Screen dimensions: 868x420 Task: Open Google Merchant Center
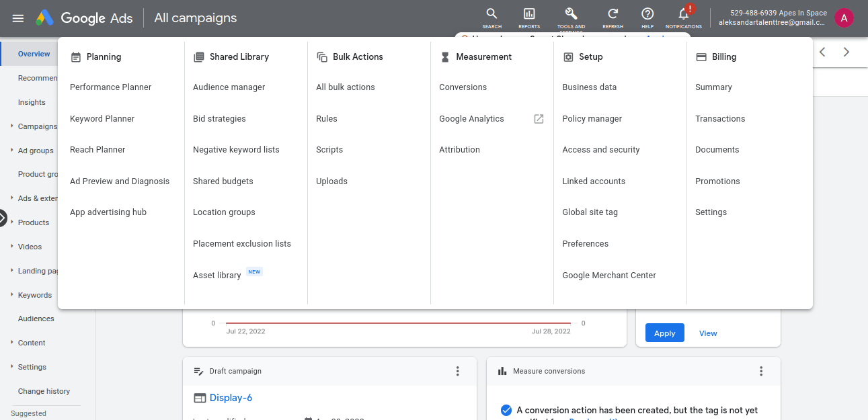(x=609, y=276)
